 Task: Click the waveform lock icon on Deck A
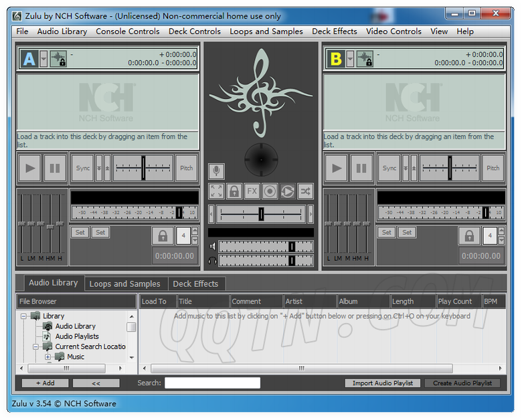(x=59, y=59)
